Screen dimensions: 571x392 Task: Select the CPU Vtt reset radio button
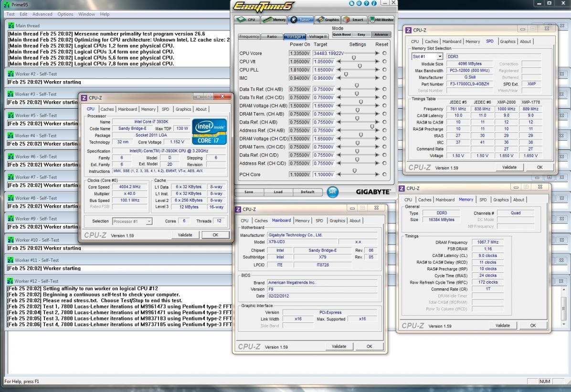tap(384, 62)
